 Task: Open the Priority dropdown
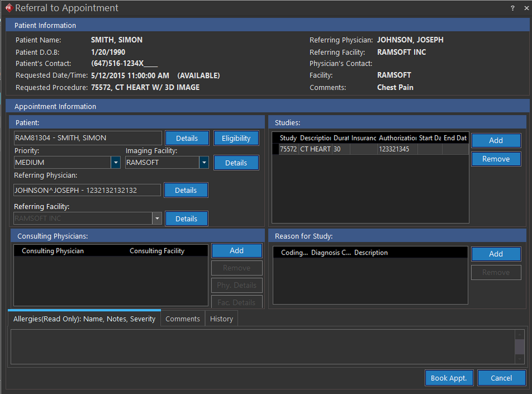point(115,163)
